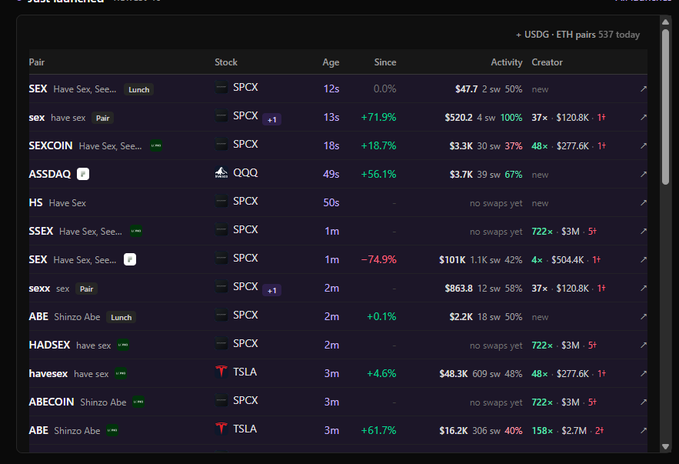The height and width of the screenshot is (464, 679).
Task: Click −74.9% since value
Action: [378, 260]
